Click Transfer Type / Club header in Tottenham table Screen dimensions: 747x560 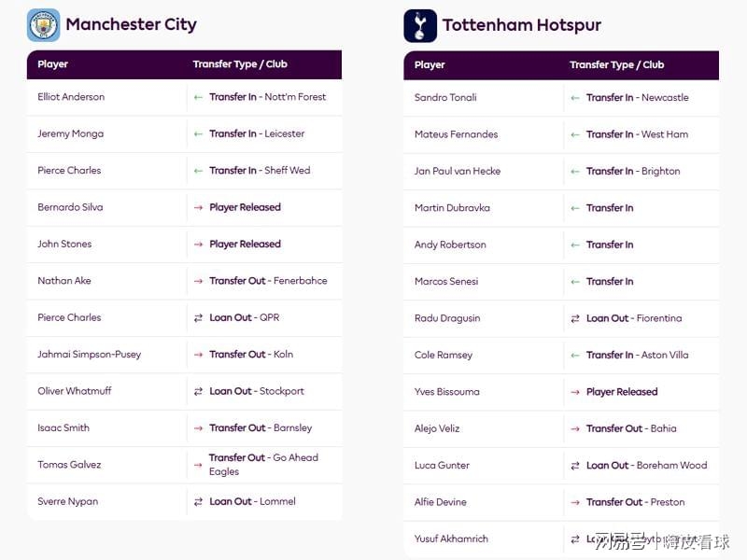616,64
